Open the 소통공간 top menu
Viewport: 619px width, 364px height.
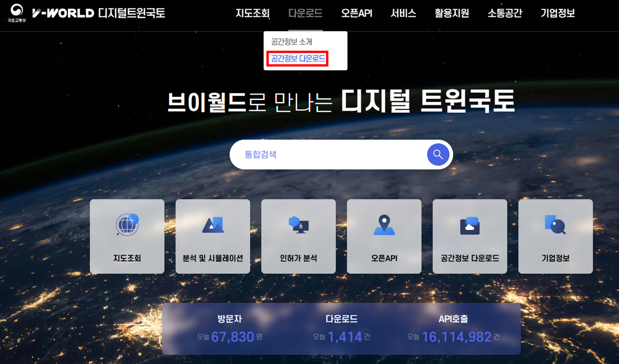[x=505, y=13]
